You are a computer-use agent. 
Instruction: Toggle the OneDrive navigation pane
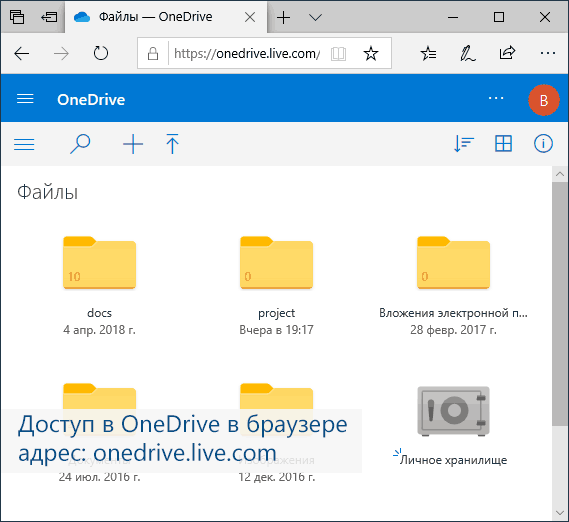click(24, 144)
